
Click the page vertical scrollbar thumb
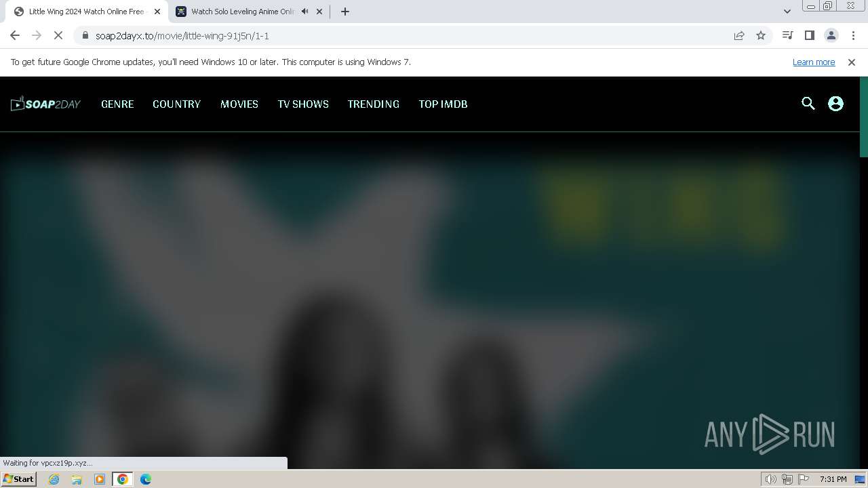(863, 118)
